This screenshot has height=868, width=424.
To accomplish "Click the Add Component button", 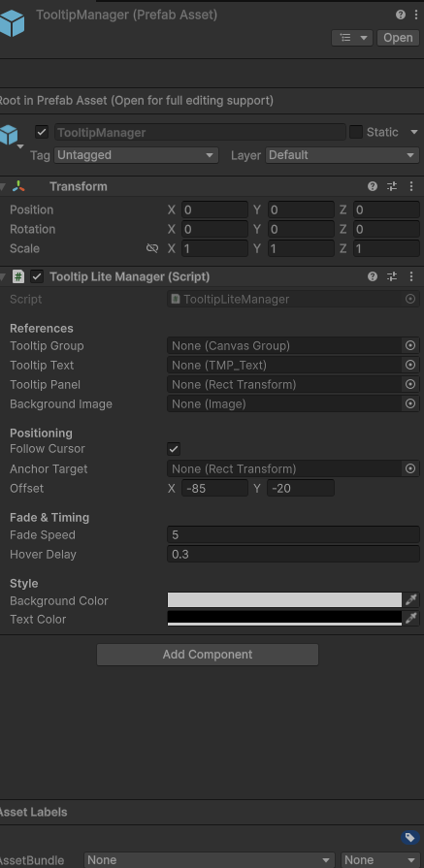I will [x=208, y=655].
